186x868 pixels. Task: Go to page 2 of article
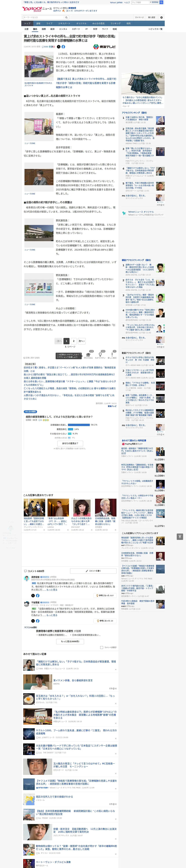(74, 341)
